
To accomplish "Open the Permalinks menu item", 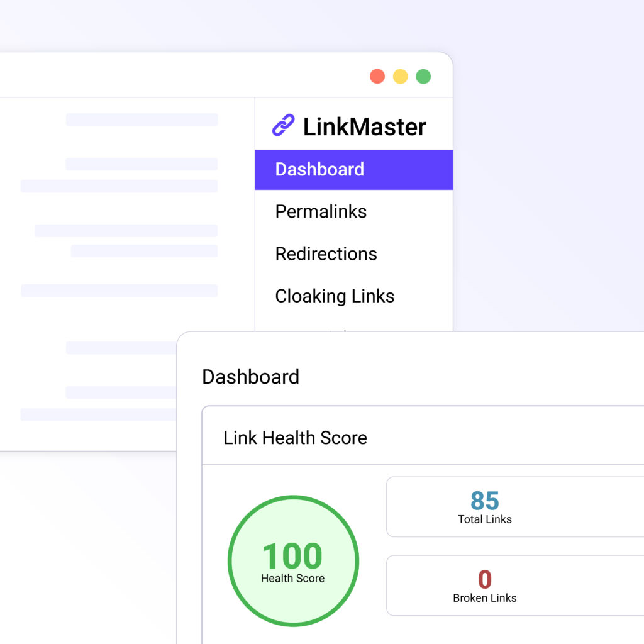I will 321,212.
